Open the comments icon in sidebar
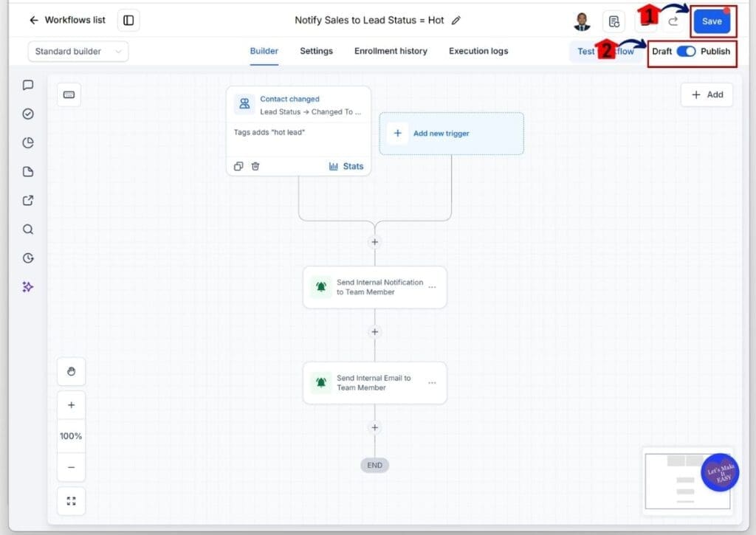The image size is (756, 535). (28, 86)
